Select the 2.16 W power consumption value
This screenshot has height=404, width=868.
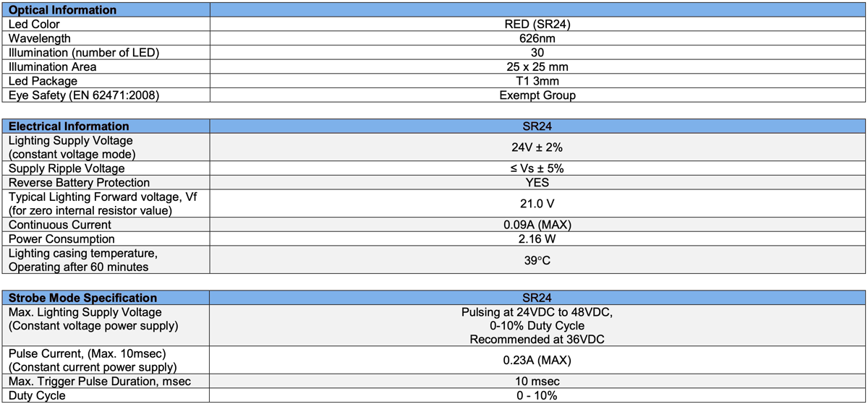537,238
